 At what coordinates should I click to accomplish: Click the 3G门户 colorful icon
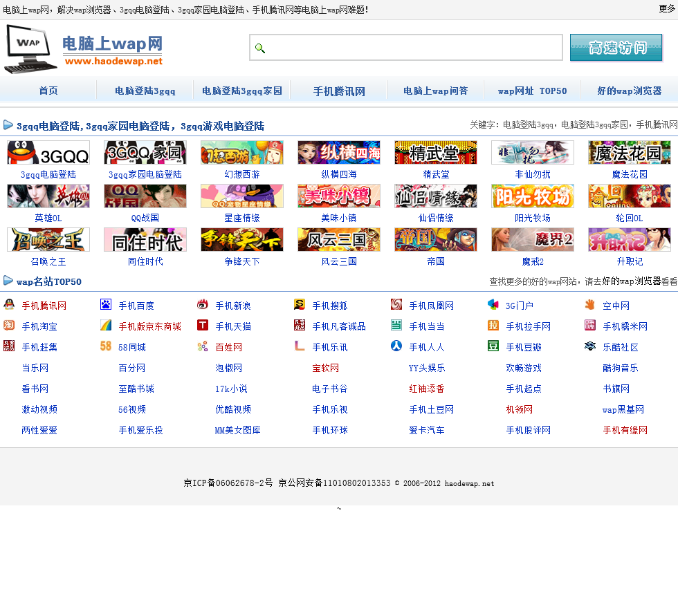click(x=493, y=305)
